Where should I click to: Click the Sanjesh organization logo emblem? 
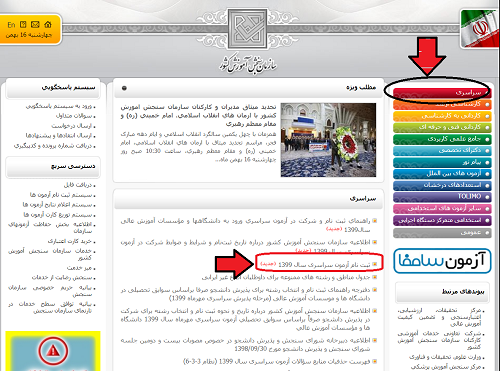[247, 29]
